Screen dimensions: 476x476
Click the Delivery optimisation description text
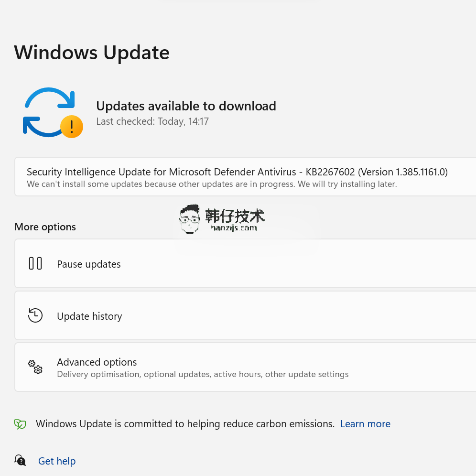coord(203,374)
